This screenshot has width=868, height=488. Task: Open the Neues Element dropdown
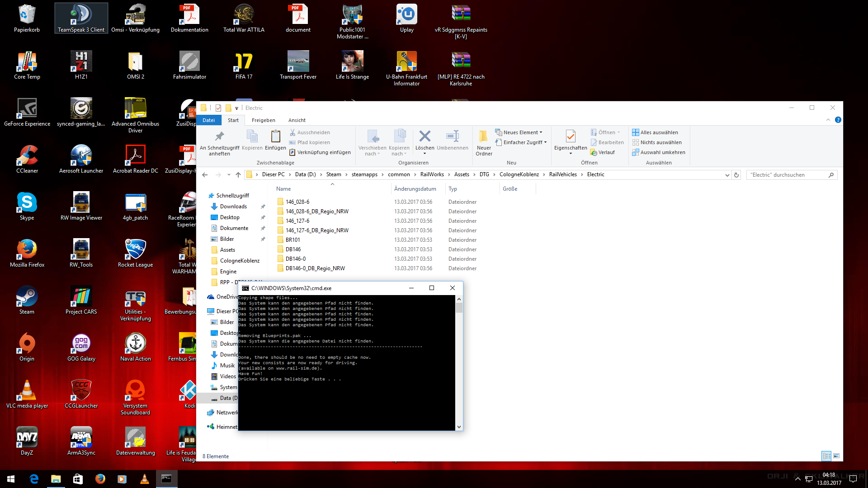[x=520, y=132]
